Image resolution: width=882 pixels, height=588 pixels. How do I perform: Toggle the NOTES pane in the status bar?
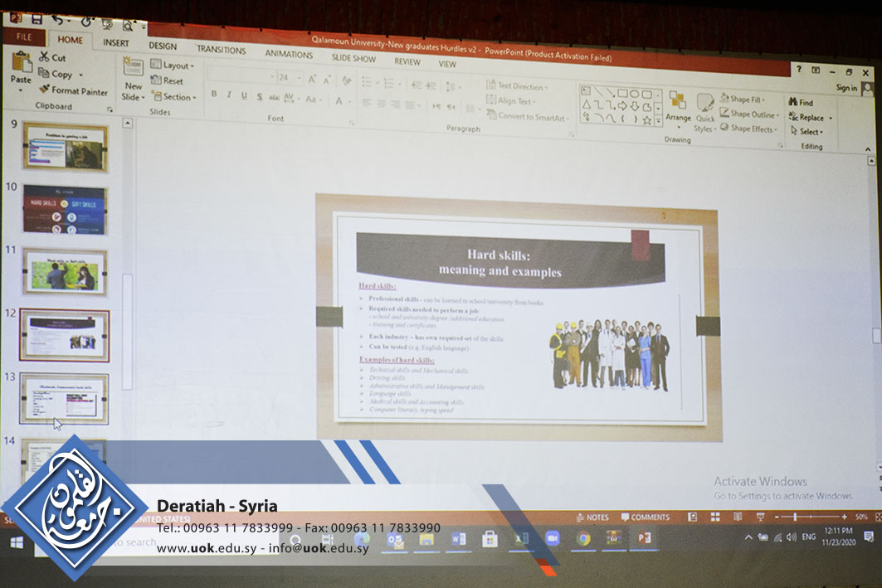(593, 518)
